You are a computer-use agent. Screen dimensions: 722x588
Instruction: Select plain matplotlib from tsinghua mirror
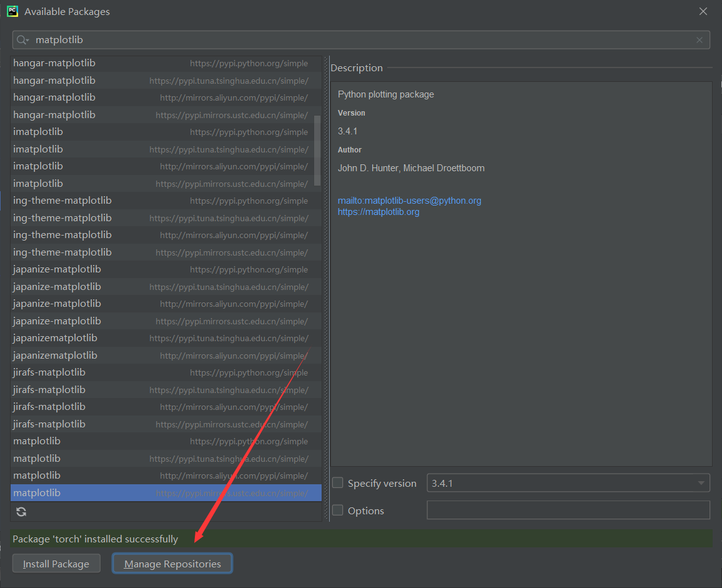coord(166,459)
